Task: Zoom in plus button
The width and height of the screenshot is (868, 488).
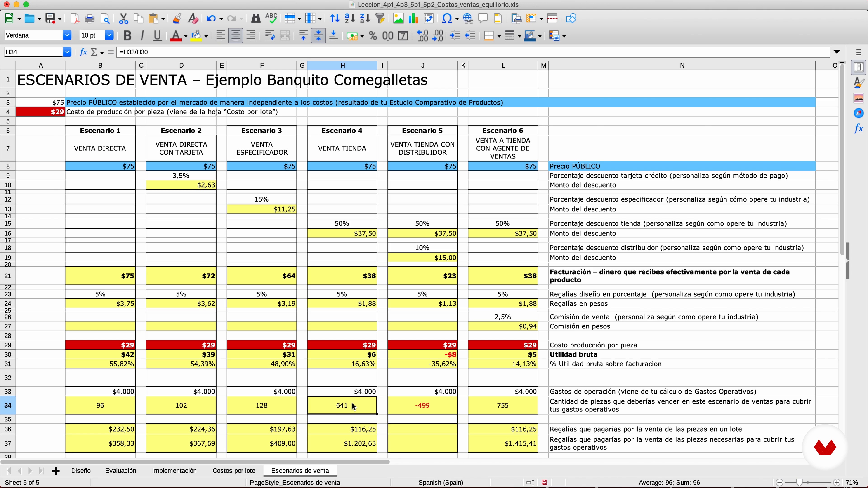Action: [837, 482]
